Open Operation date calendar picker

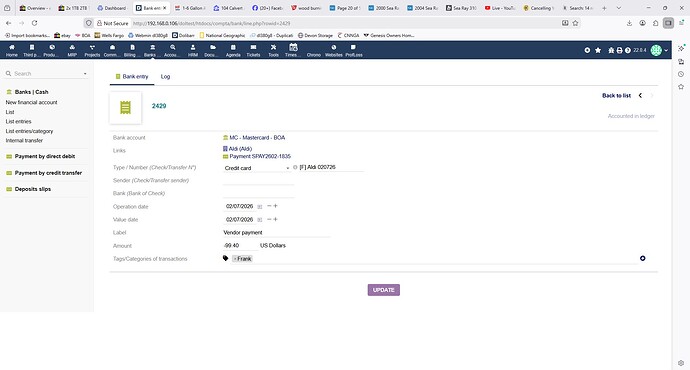click(260, 206)
